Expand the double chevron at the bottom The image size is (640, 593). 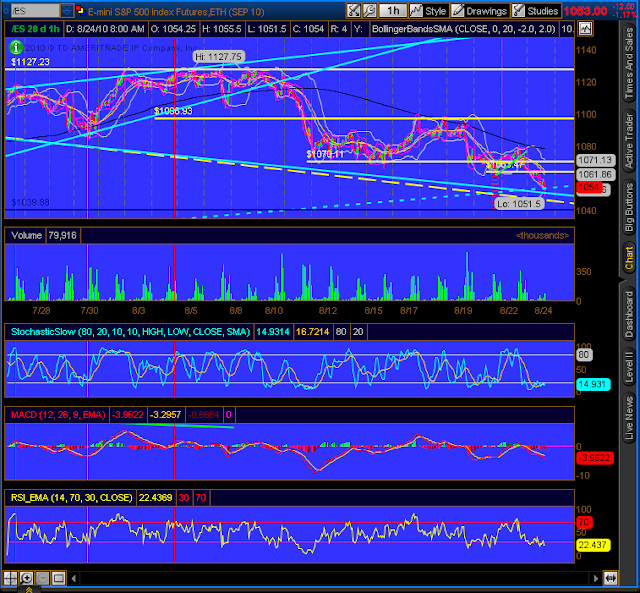(29, 589)
